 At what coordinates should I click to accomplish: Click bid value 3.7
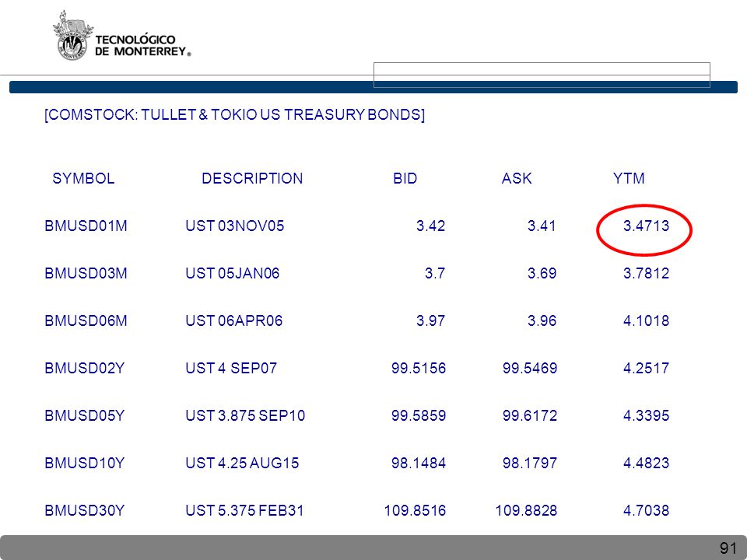point(435,273)
